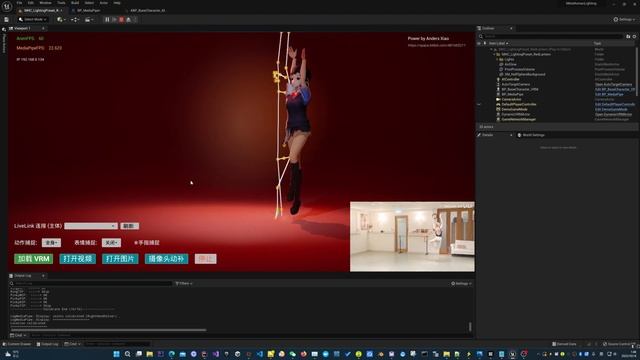Viewport: 640px width, 360px height.
Task: Click the 摄像头动补 button
Action: 167,259
